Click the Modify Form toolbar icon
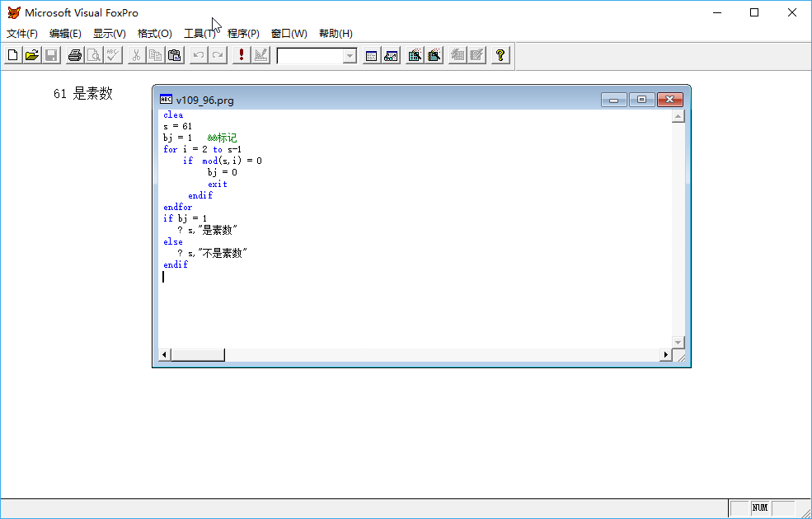Image resolution: width=812 pixels, height=519 pixels. (x=261, y=55)
